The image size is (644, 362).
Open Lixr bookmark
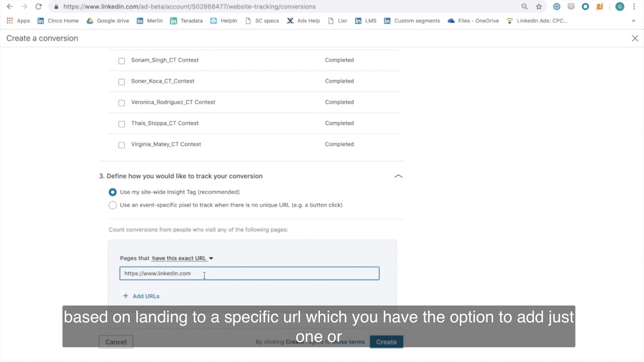click(337, 21)
